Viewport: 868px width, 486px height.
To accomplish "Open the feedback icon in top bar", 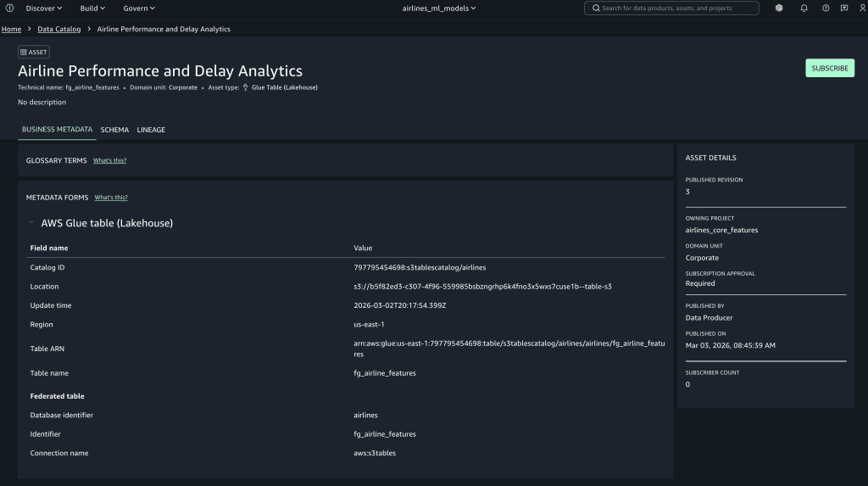I will click(x=844, y=8).
